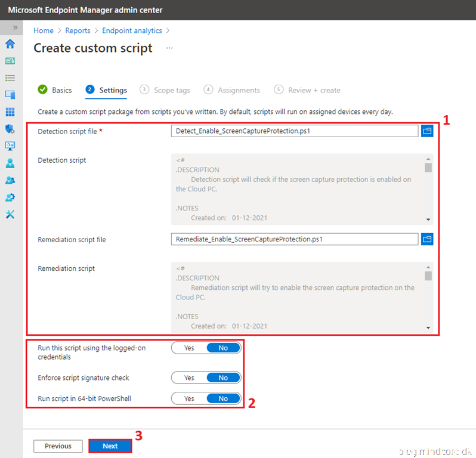Set logged-on credentials option to Yes
Image resolution: width=476 pixels, height=458 pixels.
pyautogui.click(x=189, y=348)
